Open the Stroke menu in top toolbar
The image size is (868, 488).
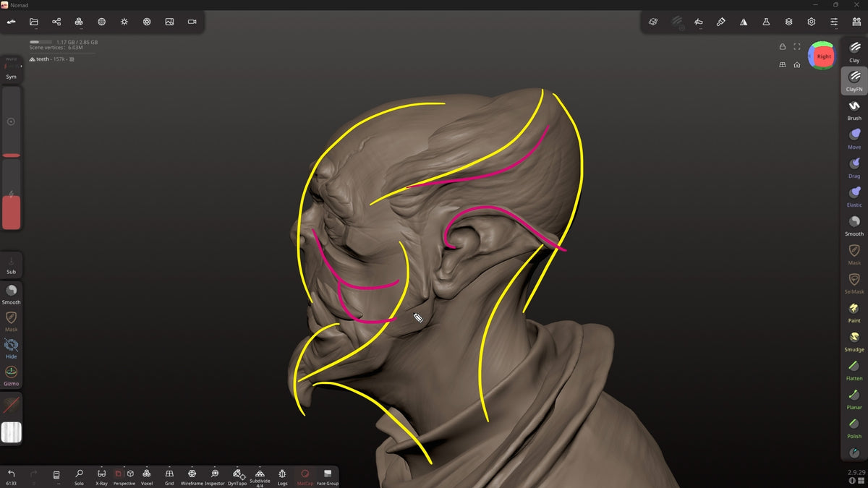pos(699,22)
